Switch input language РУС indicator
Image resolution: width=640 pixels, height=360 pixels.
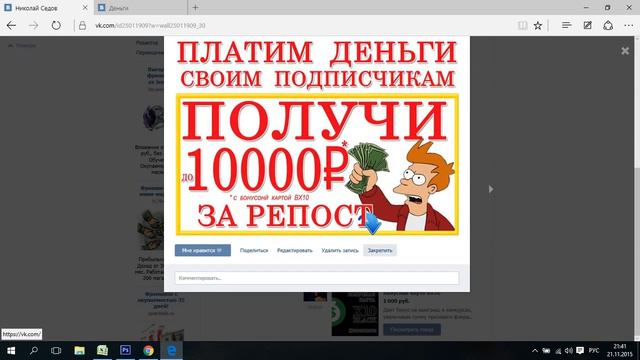[594, 351]
